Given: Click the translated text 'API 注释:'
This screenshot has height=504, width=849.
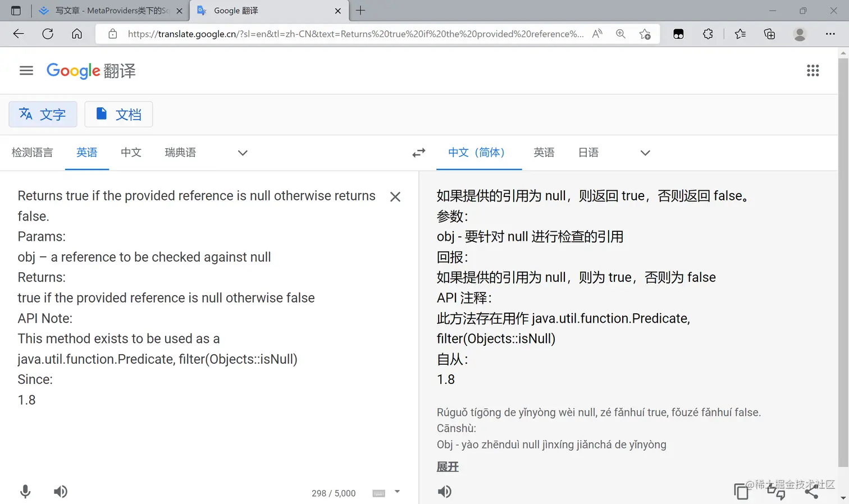Looking at the screenshot, I should pos(464,297).
